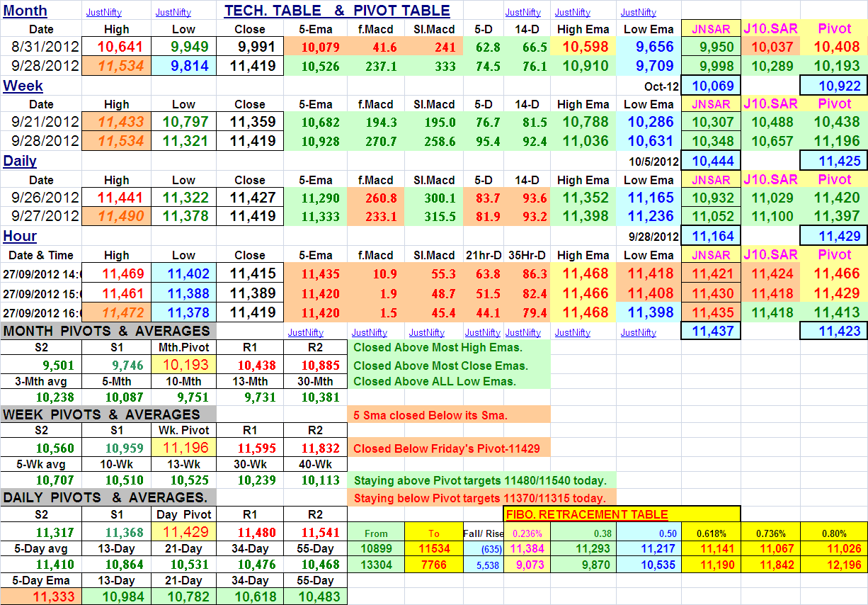Select the Sl.Macd value 315.5
The height and width of the screenshot is (605, 868).
[x=435, y=216]
